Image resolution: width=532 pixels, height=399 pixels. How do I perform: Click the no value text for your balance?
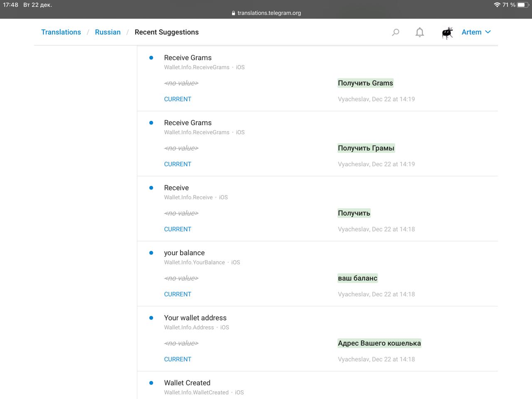[x=181, y=278]
